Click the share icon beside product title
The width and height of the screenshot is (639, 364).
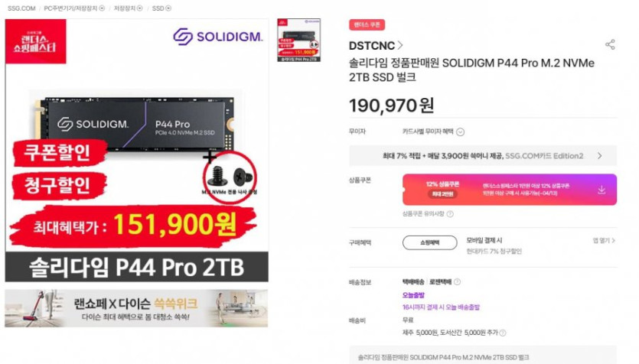[x=610, y=44]
